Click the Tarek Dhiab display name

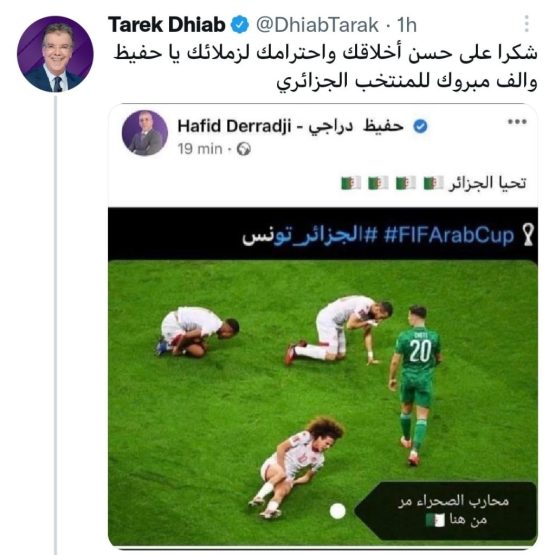point(166,25)
